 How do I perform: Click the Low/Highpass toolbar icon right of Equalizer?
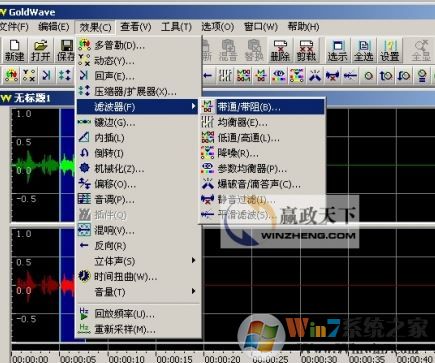point(243,76)
